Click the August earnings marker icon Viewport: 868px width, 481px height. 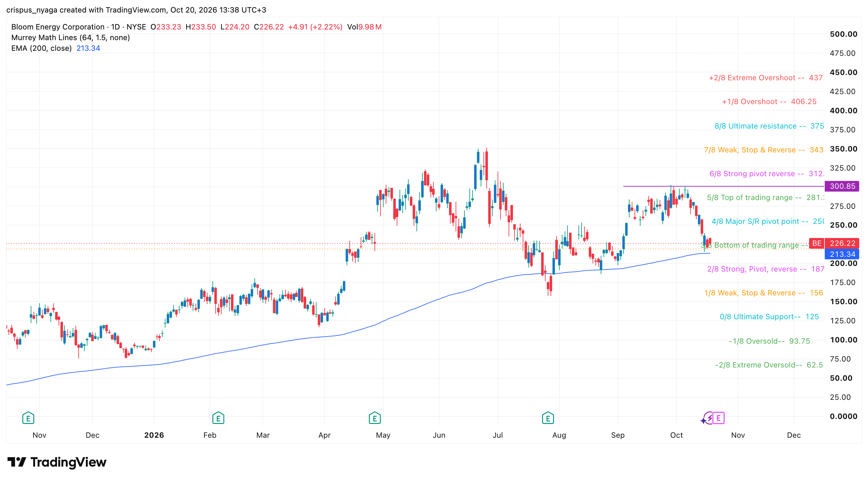[x=548, y=418]
